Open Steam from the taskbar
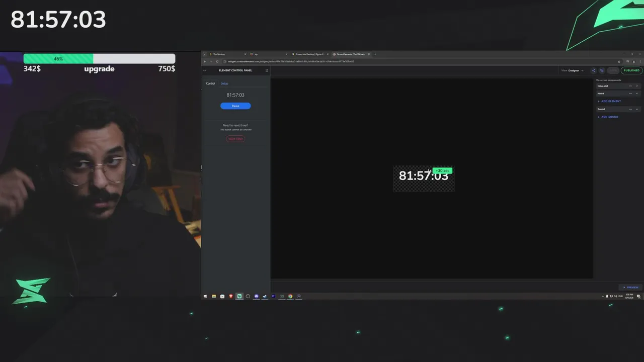 [265, 296]
